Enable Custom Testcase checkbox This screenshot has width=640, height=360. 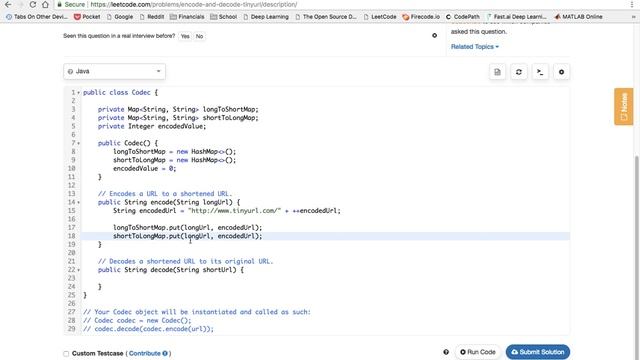pos(66,353)
